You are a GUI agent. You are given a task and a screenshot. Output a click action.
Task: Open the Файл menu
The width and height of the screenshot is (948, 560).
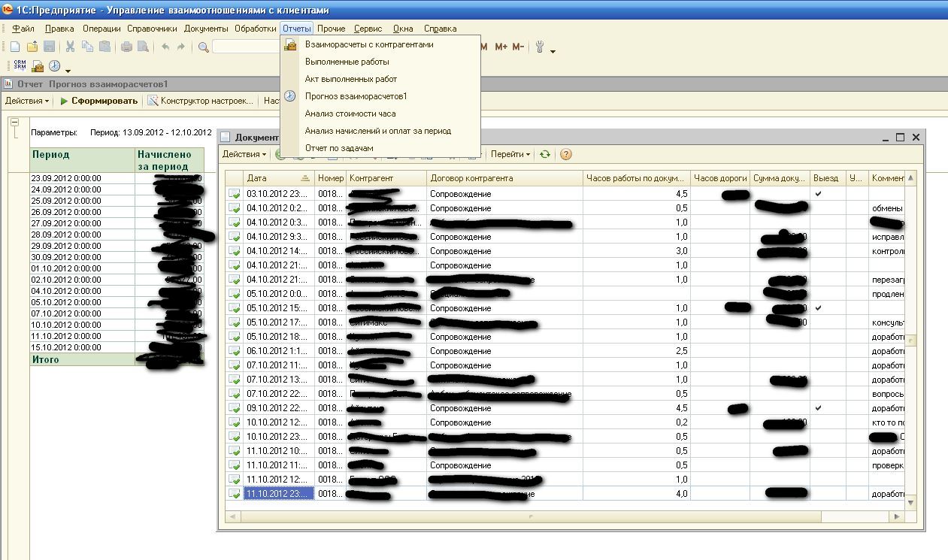click(x=23, y=29)
